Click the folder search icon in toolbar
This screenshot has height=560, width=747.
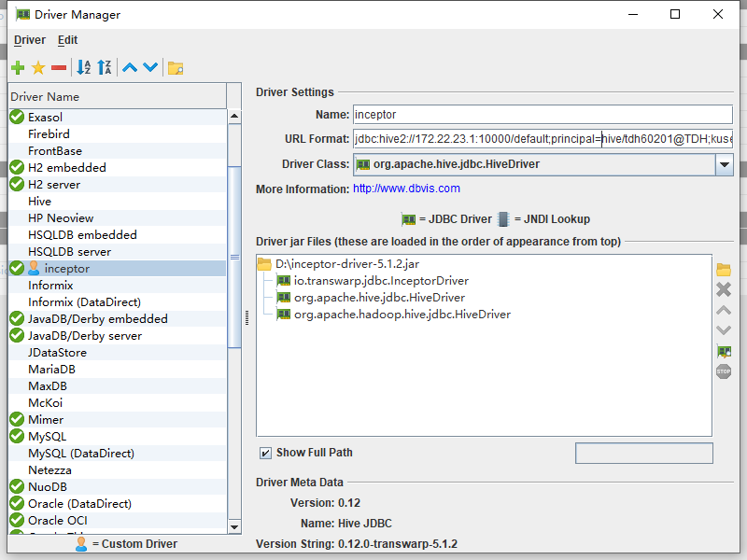click(x=176, y=67)
